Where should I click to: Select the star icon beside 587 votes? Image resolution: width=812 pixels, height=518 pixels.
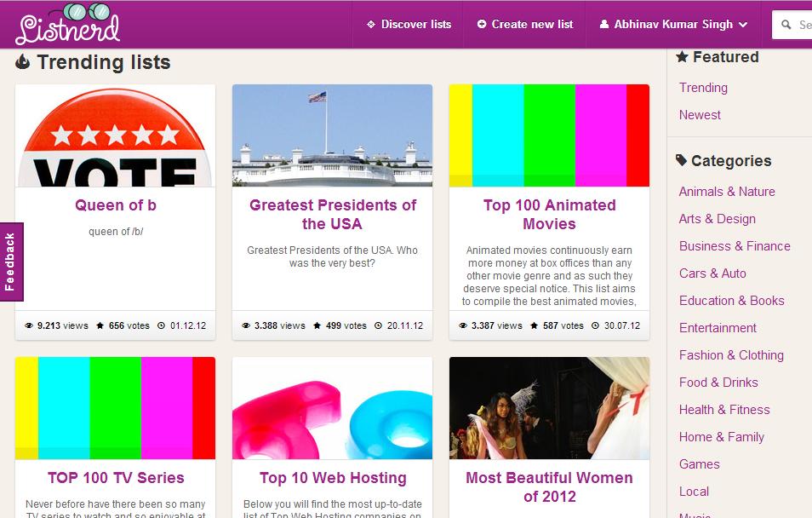(x=534, y=325)
